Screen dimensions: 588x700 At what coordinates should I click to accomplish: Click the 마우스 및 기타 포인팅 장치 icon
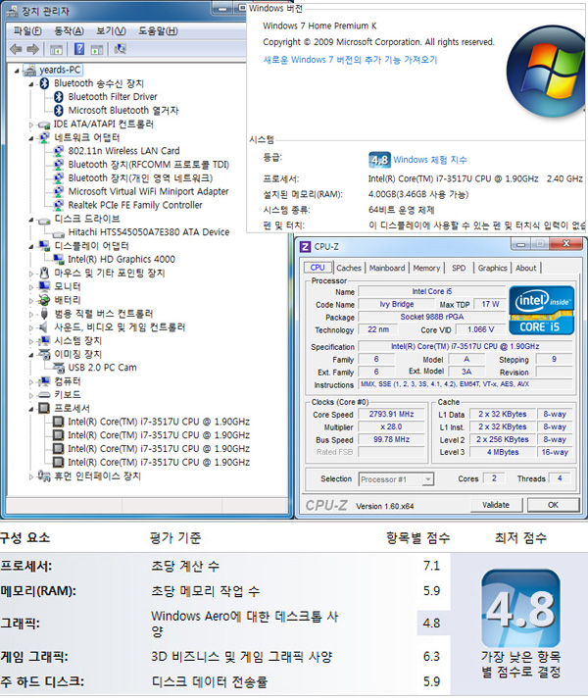[x=44, y=273]
